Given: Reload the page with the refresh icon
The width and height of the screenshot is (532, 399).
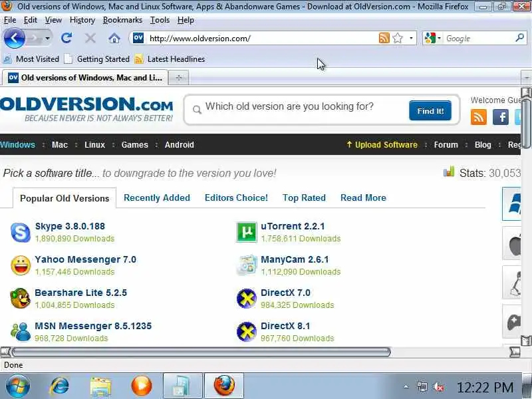Looking at the screenshot, I should tap(66, 38).
